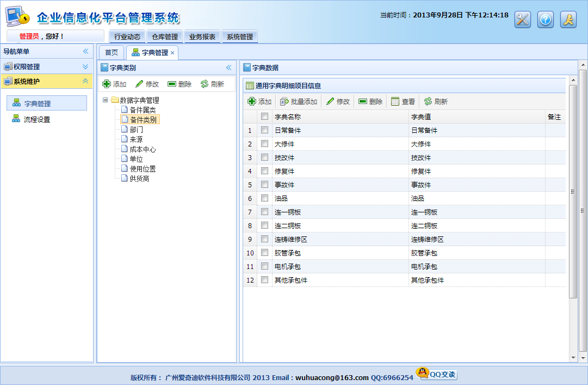Collapse the 字典类别 panel with chevron
588x385 pixels.
click(x=228, y=68)
